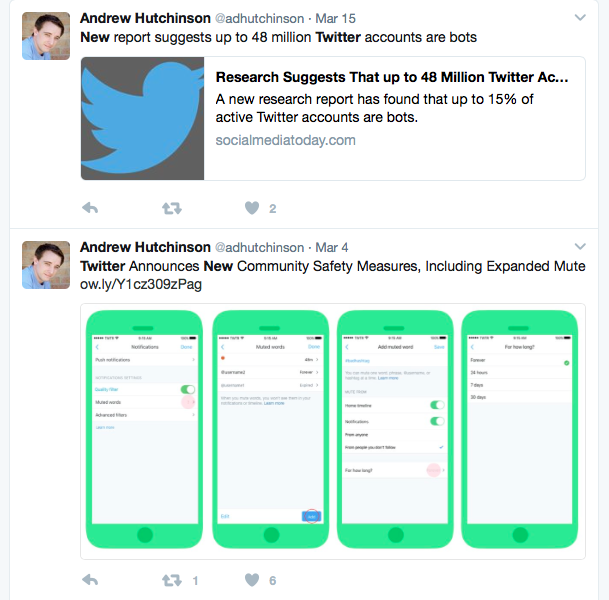Like the Mar 15 bots report tweet

252,208
